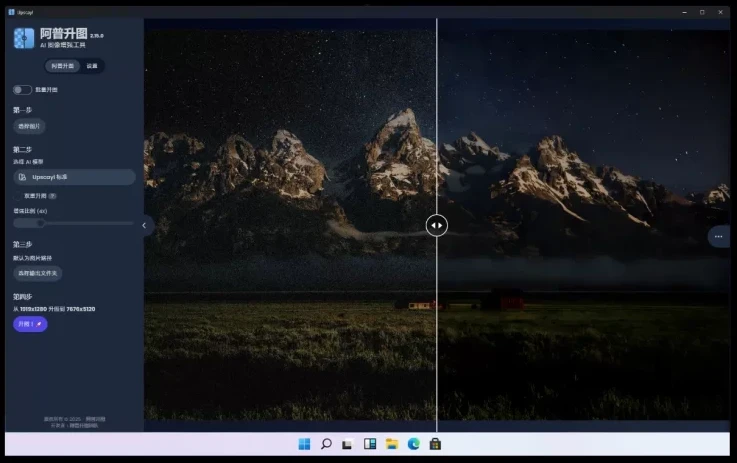Maximize the Upscayl window

[x=702, y=12]
